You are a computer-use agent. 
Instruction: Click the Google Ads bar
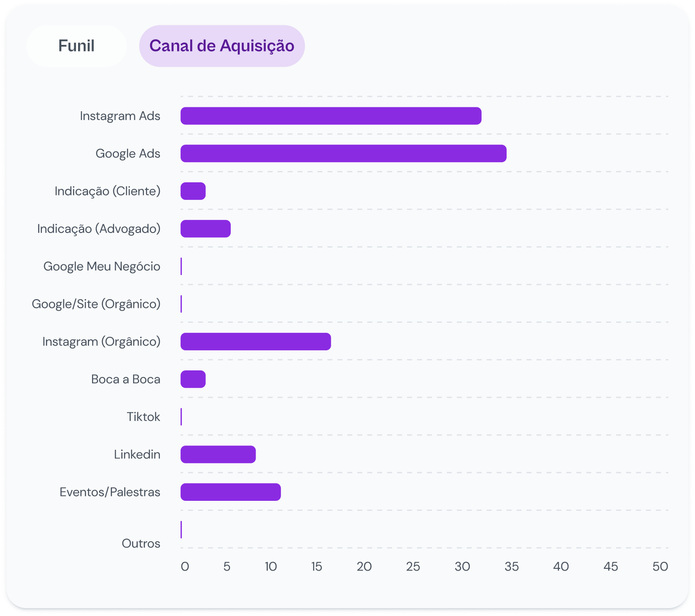point(343,154)
